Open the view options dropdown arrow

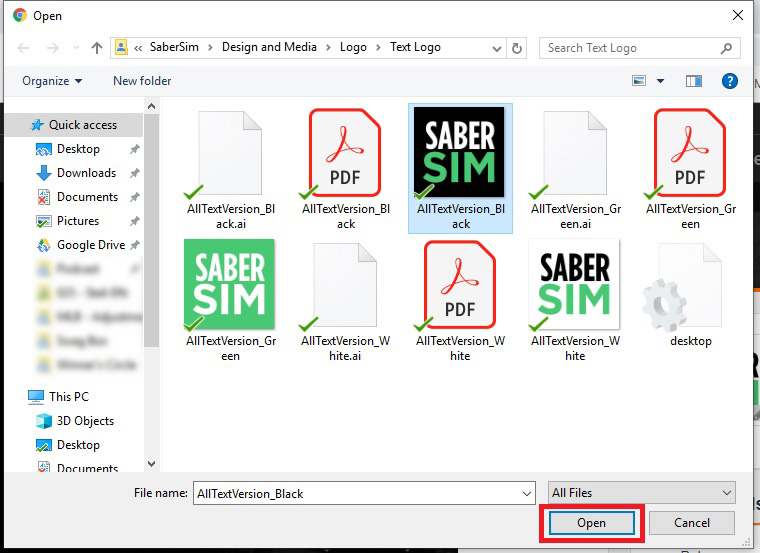pos(660,81)
